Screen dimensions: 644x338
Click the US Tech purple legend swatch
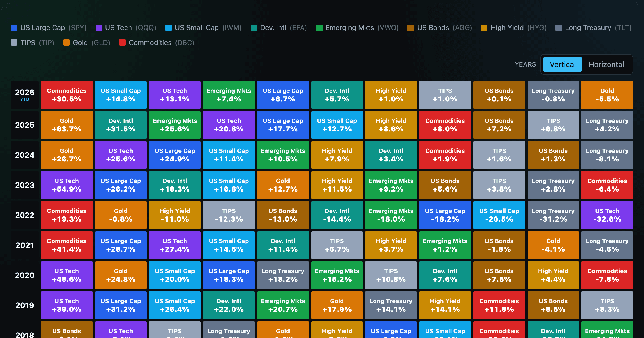click(x=99, y=28)
